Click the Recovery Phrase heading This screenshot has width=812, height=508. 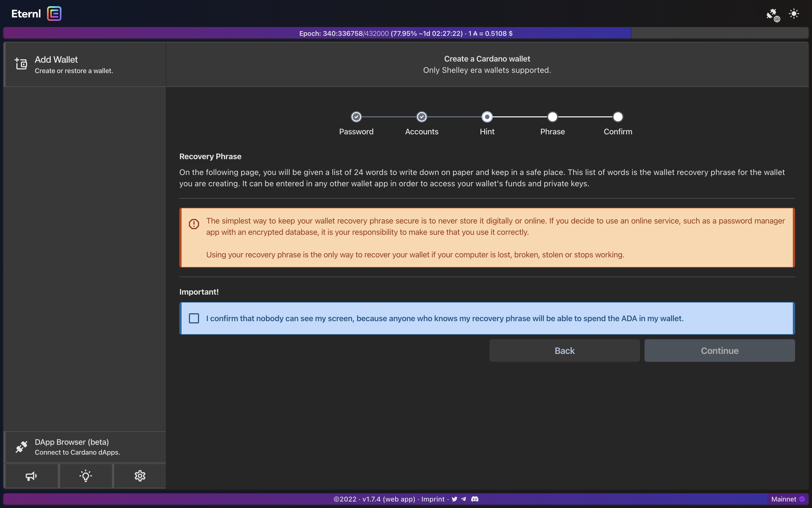[x=210, y=156]
